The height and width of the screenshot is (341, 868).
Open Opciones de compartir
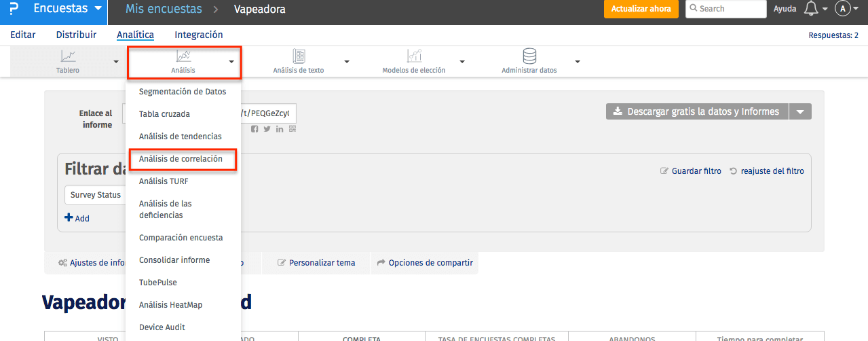[425, 263]
